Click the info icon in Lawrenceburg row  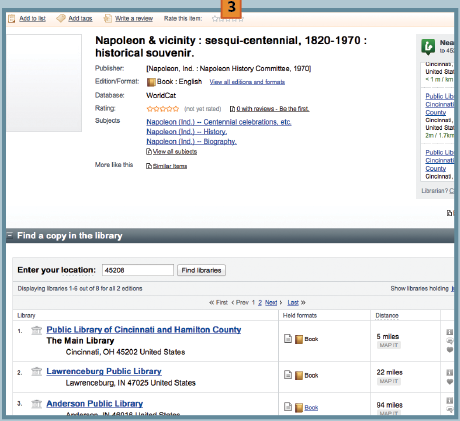(x=450, y=372)
